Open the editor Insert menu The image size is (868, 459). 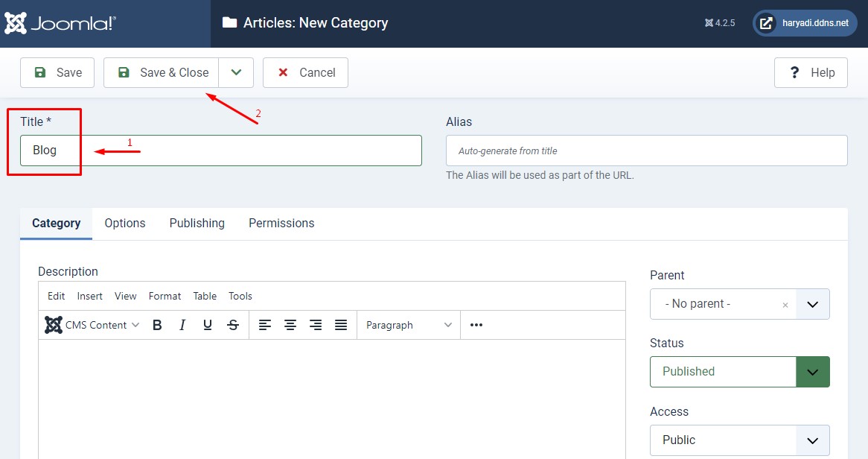pyautogui.click(x=89, y=296)
